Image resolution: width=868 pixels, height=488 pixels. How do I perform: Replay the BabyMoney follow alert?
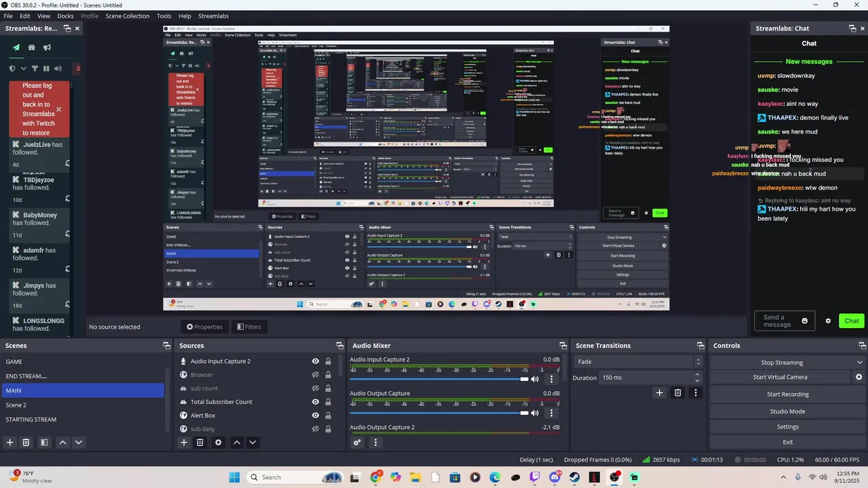point(67,234)
